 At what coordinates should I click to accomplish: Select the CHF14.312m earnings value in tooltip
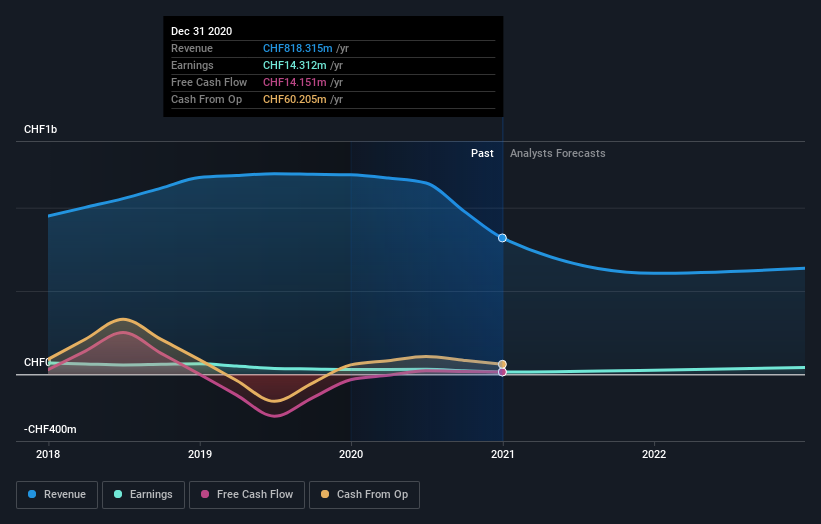click(295, 65)
